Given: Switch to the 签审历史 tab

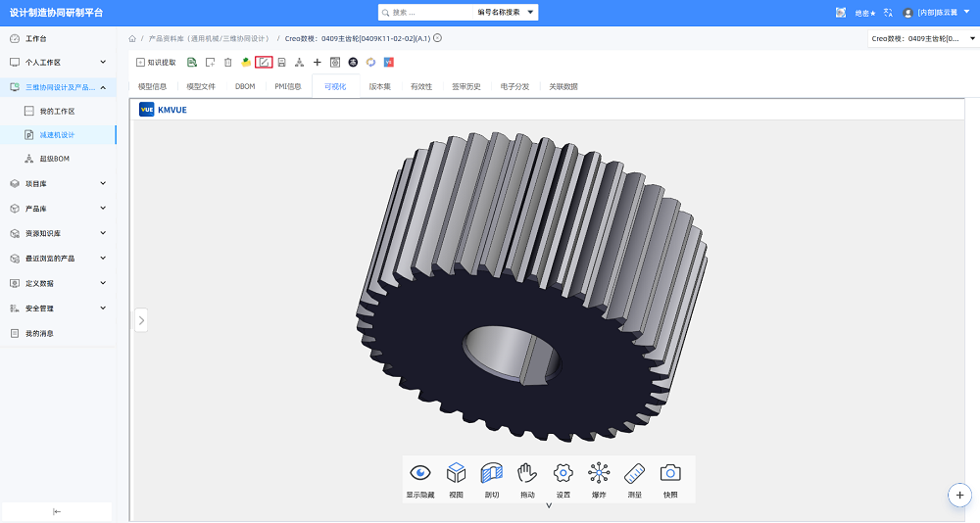Looking at the screenshot, I should 466,87.
